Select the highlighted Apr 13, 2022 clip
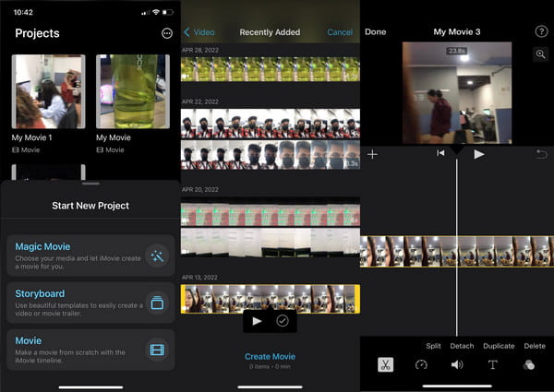The width and height of the screenshot is (554, 392). (x=271, y=299)
